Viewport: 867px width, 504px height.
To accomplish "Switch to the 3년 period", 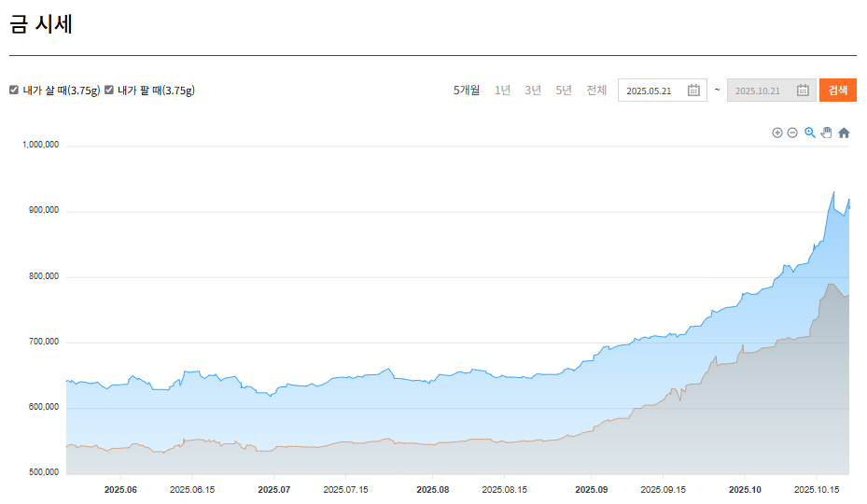I will point(533,91).
